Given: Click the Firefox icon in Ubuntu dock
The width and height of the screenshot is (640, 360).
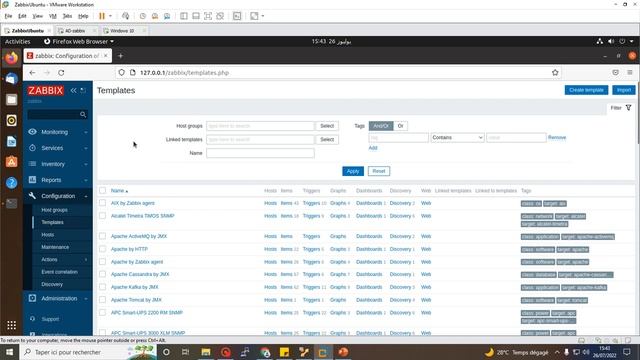Looking at the screenshot, I should [11, 58].
